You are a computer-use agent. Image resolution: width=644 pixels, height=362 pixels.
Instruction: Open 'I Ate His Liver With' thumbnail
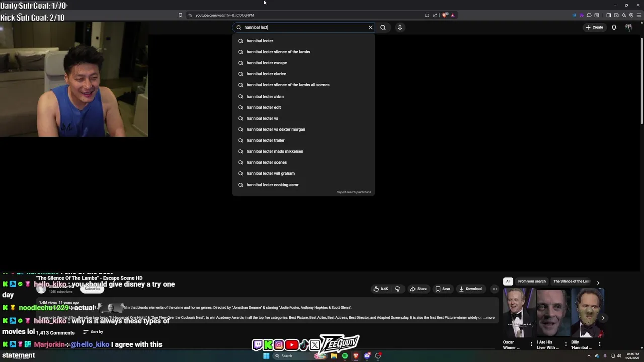click(x=553, y=312)
